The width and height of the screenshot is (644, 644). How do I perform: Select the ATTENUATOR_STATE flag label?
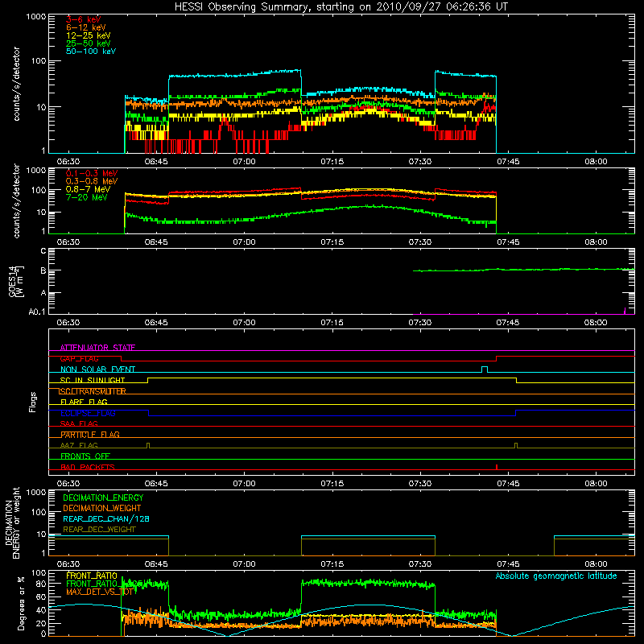click(x=97, y=348)
